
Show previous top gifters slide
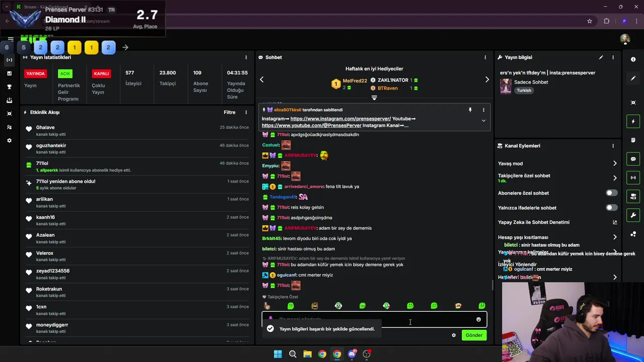coord(262,79)
